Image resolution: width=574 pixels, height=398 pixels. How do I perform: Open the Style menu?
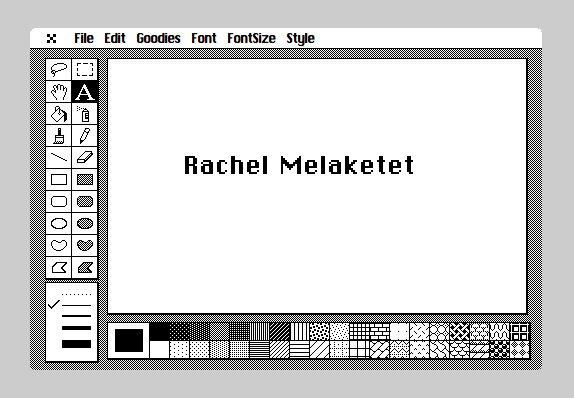pos(300,38)
